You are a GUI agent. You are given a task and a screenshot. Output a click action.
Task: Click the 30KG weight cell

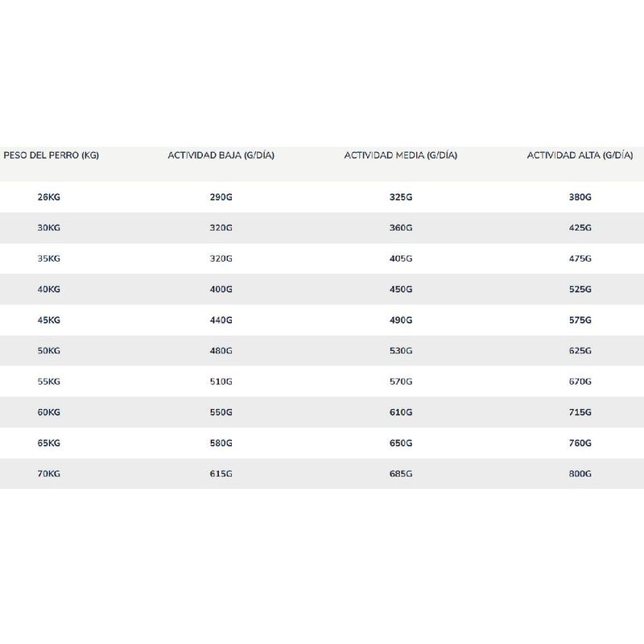(49, 228)
